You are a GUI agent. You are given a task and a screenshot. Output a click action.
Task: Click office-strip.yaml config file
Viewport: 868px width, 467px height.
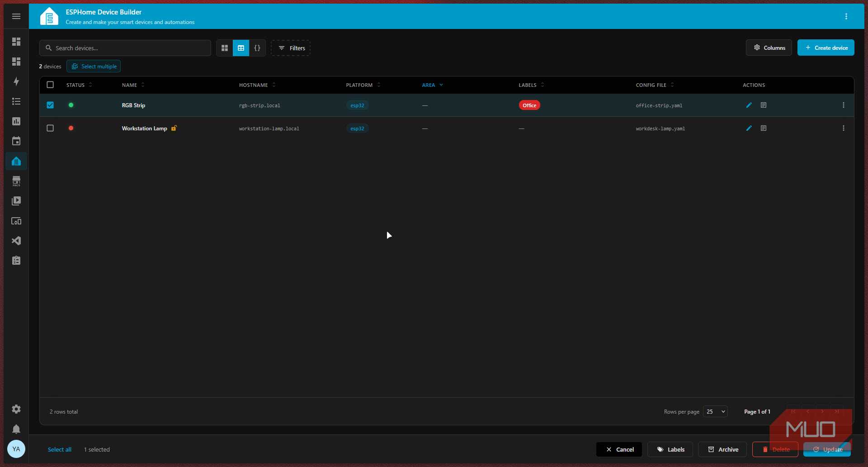point(659,105)
